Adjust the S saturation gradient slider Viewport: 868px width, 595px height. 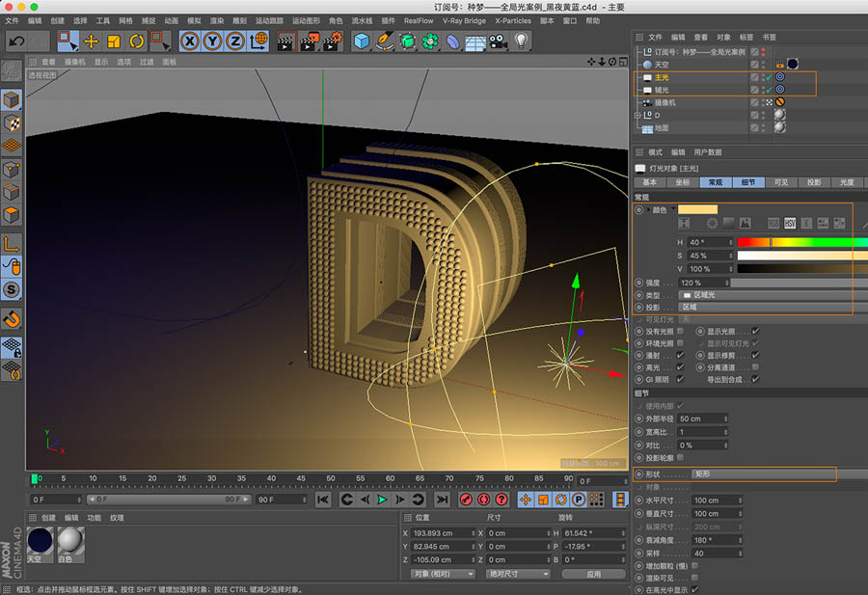coord(802,256)
